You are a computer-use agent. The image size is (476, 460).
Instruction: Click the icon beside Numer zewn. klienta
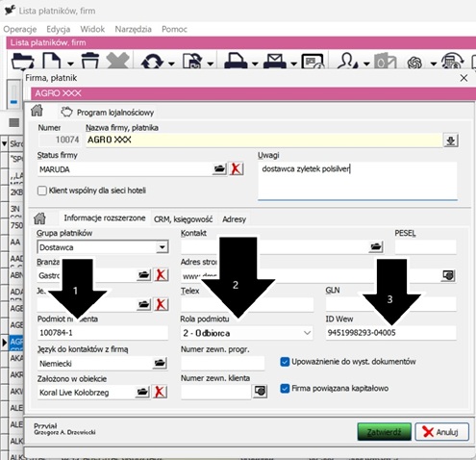pyautogui.click(x=260, y=391)
